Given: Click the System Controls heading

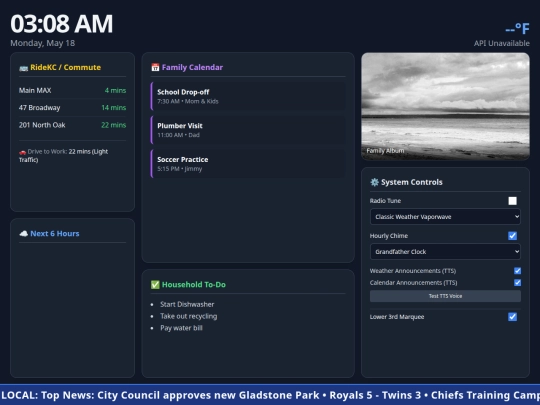Looking at the screenshot, I should coord(412,182).
